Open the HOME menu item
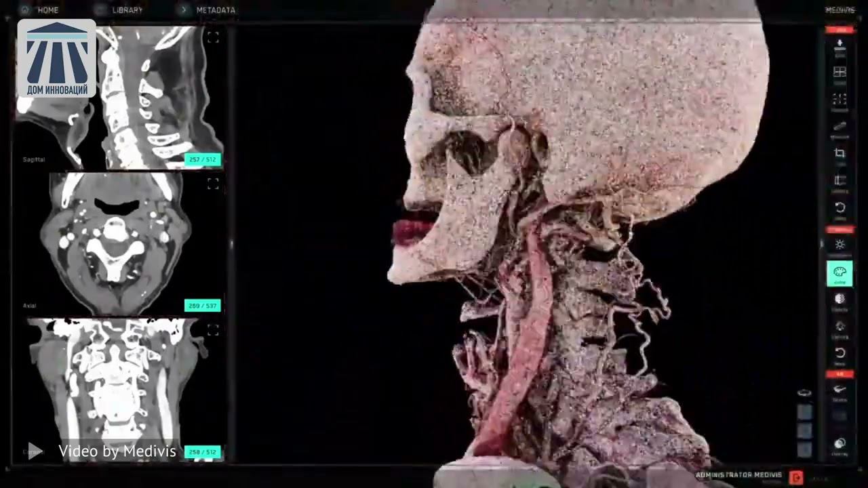The width and height of the screenshot is (868, 488). pos(47,10)
